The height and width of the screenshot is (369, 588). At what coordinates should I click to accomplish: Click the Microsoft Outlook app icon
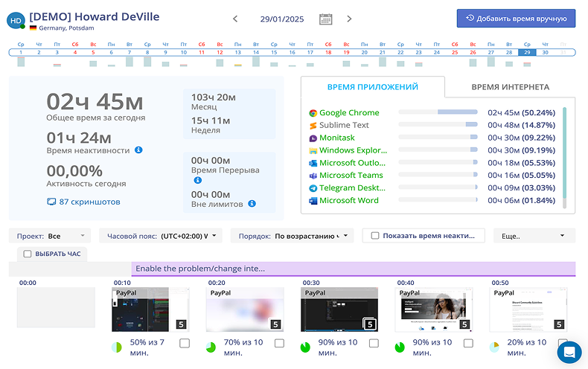coord(313,163)
